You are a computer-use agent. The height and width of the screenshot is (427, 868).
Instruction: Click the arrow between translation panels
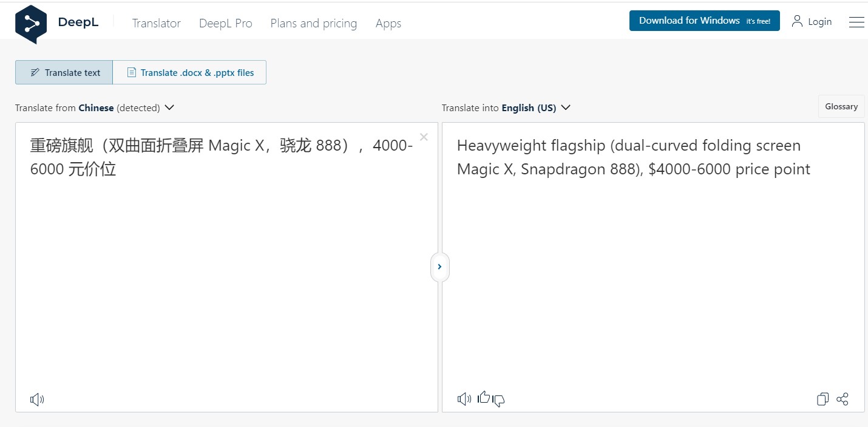coord(439,267)
